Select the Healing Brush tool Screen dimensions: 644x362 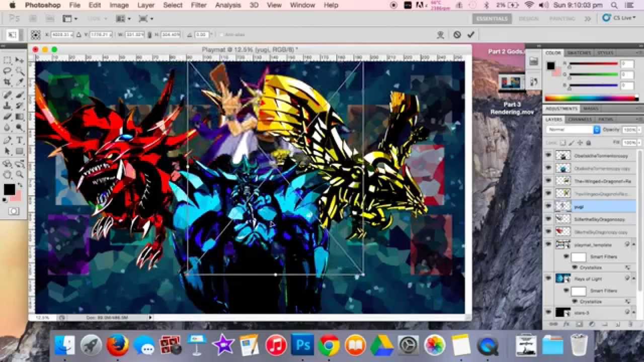[x=8, y=95]
